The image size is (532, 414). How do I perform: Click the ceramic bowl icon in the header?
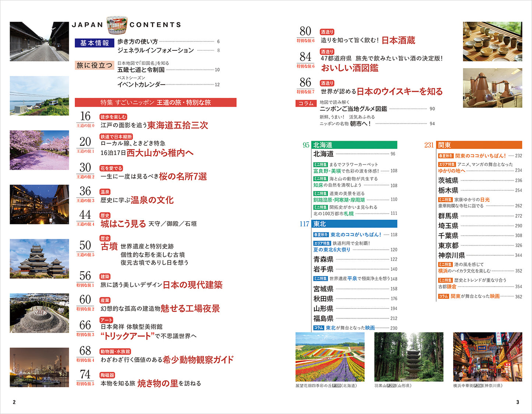pos(117,25)
